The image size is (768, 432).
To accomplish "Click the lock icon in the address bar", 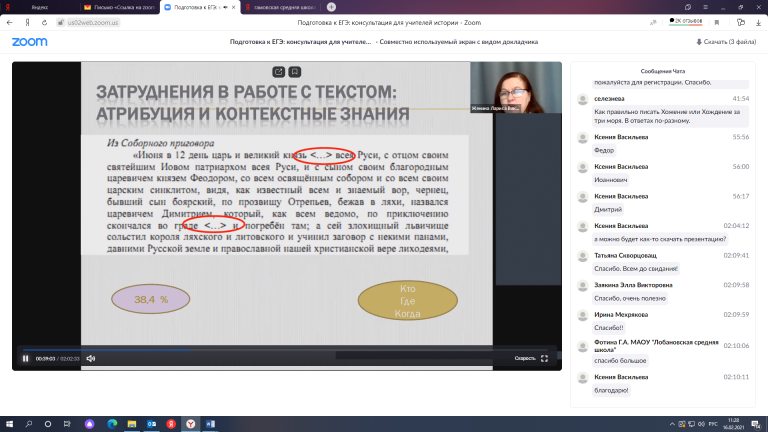I will pos(61,23).
